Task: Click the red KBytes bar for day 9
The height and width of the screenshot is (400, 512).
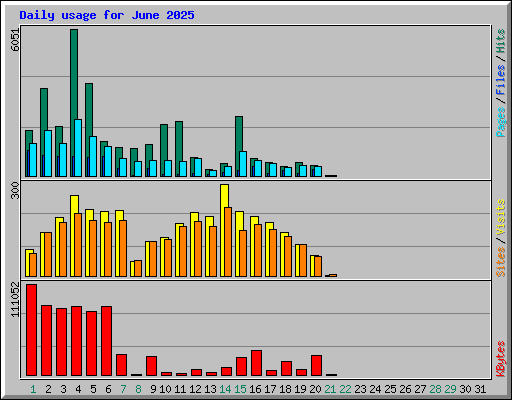Action: 152,366
